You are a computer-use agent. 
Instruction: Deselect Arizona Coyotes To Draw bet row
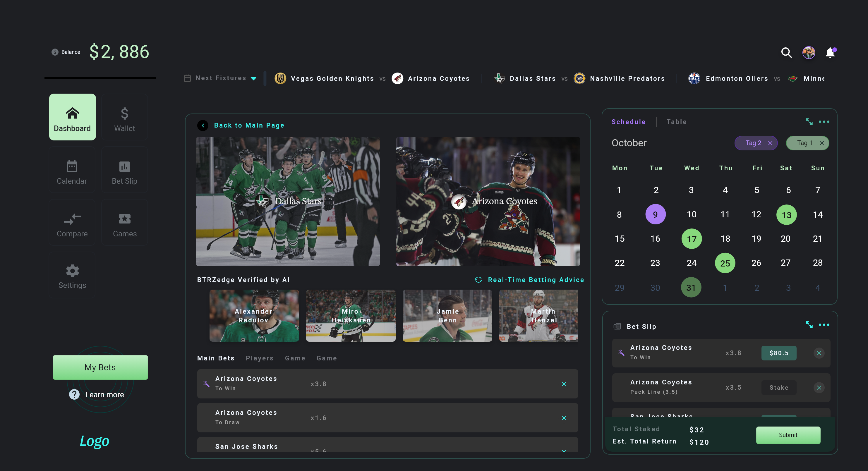point(564,418)
